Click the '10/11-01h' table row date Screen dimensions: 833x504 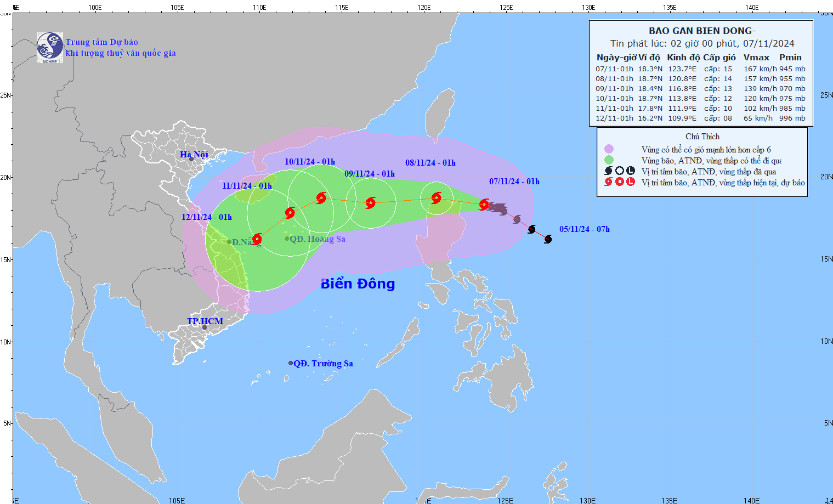(x=614, y=99)
